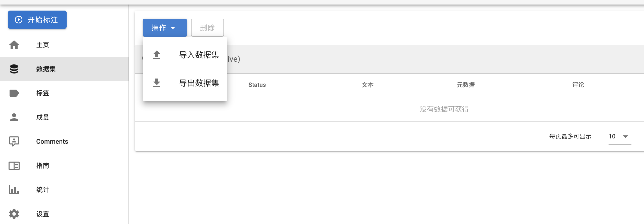Click the label tag icon
This screenshot has height=224, width=644.
(14, 93)
